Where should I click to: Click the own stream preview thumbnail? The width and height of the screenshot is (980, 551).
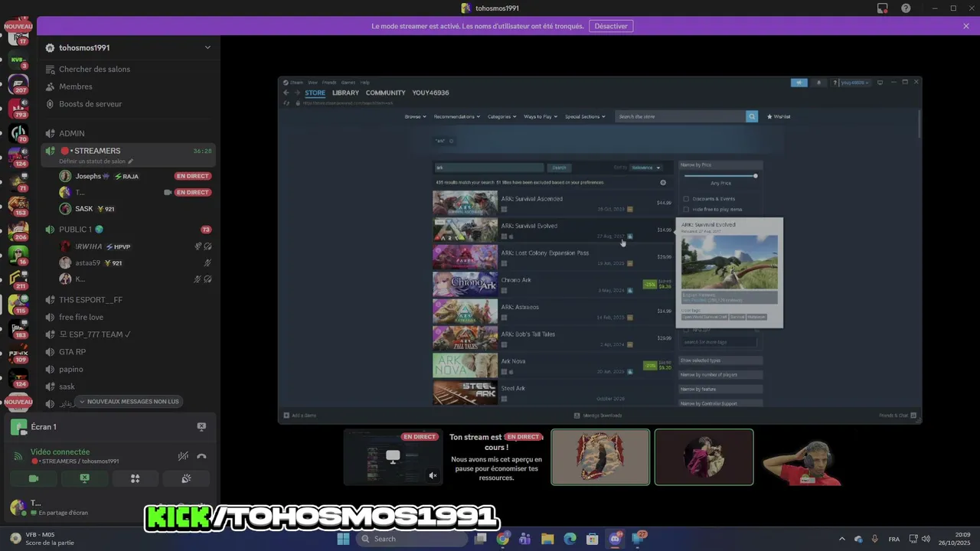[x=393, y=457]
